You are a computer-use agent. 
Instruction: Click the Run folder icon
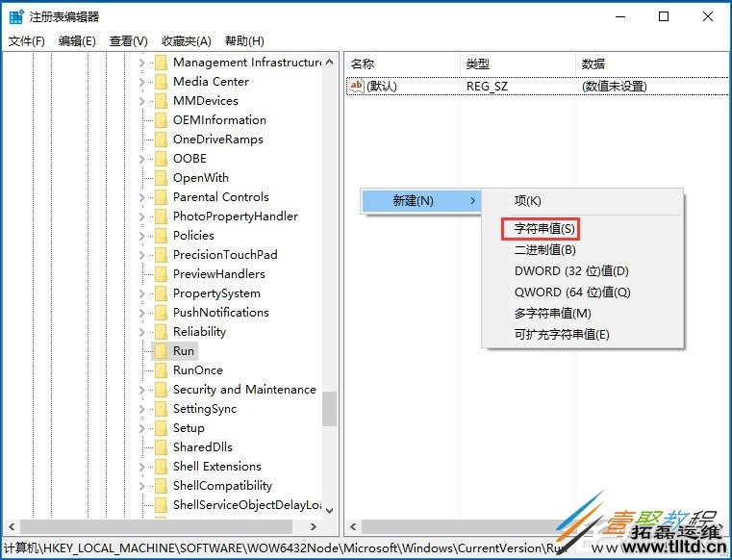pos(161,351)
